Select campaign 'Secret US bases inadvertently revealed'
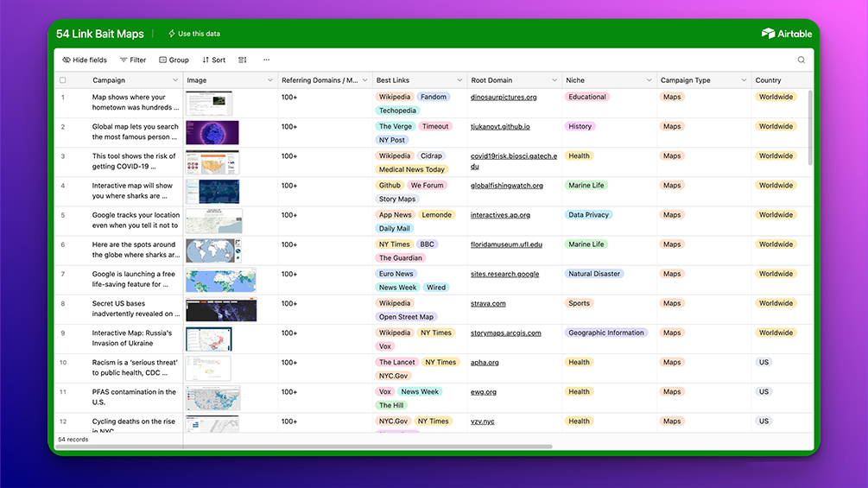Viewport: 868px width, 488px height. coord(136,308)
